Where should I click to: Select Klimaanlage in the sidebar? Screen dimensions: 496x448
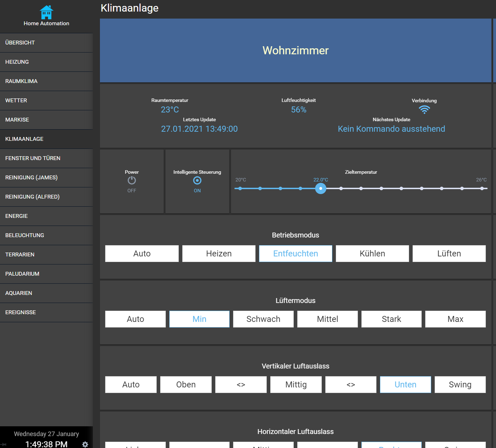point(46,139)
